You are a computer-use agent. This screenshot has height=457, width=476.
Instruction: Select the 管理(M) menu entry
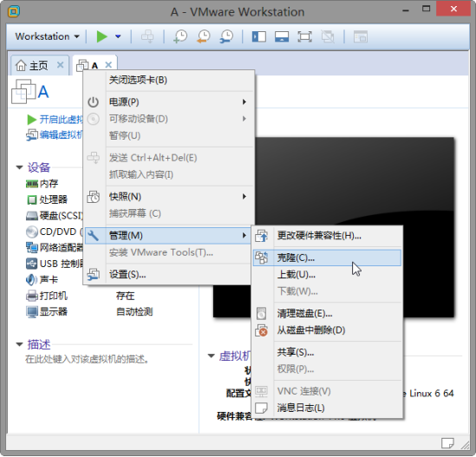click(168, 236)
